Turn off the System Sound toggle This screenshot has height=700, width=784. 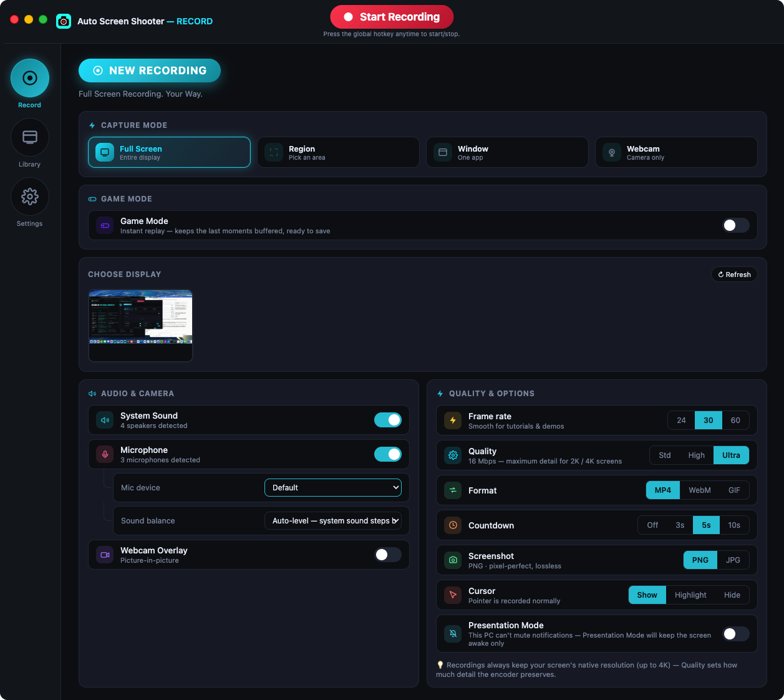388,420
